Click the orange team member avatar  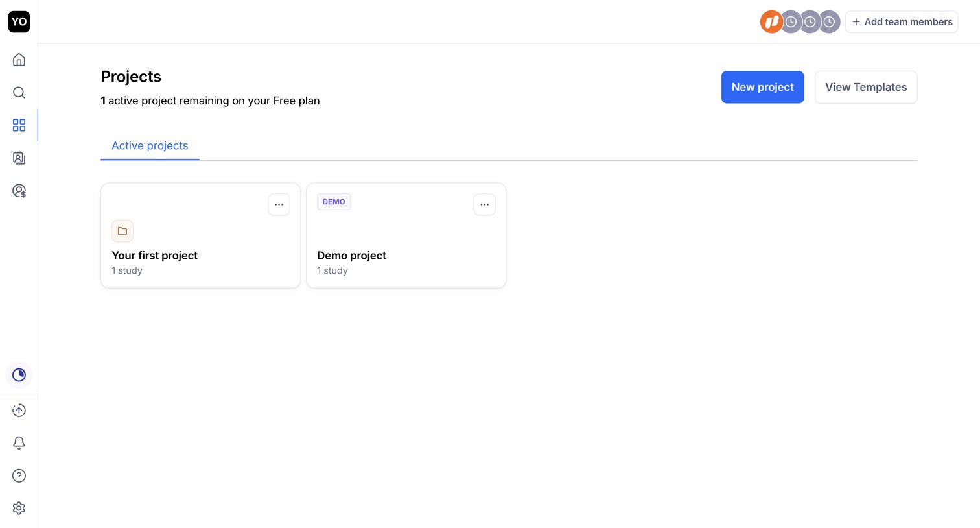771,22
